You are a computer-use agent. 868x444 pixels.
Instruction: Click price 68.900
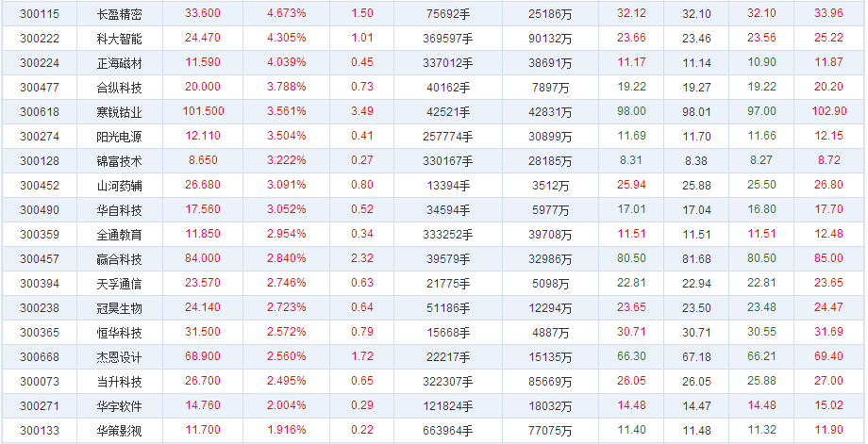pyautogui.click(x=203, y=355)
